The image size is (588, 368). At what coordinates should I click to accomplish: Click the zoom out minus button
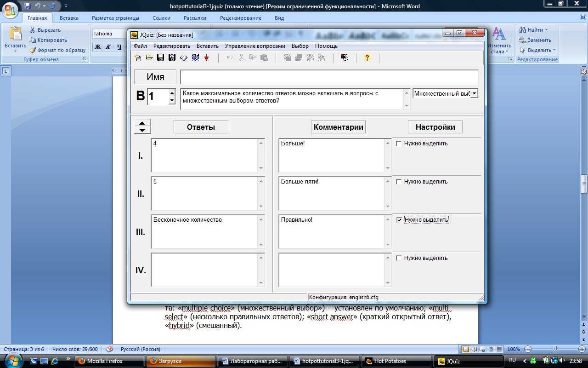pos(528,349)
